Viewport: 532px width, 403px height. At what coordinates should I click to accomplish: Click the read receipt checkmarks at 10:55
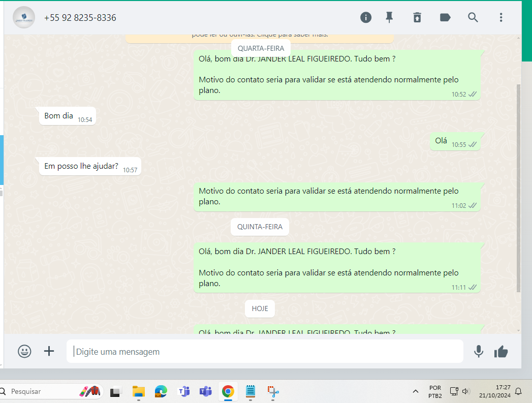(472, 144)
